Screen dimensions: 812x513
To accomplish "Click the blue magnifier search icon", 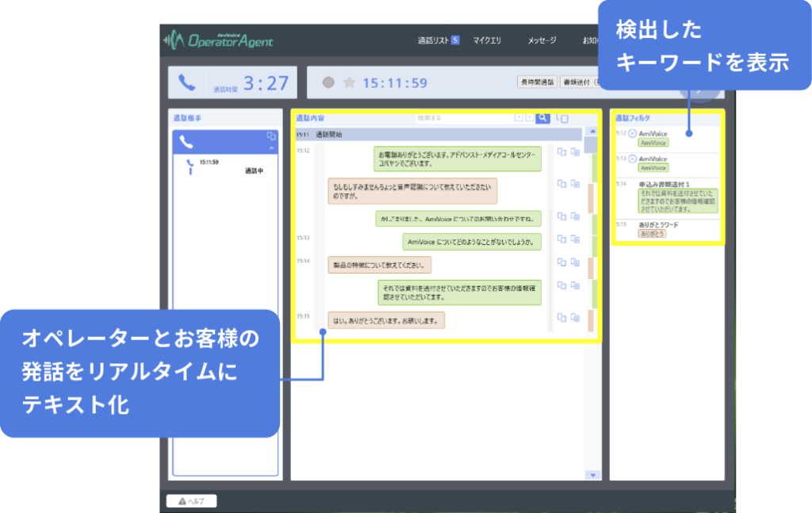I will click(x=542, y=117).
